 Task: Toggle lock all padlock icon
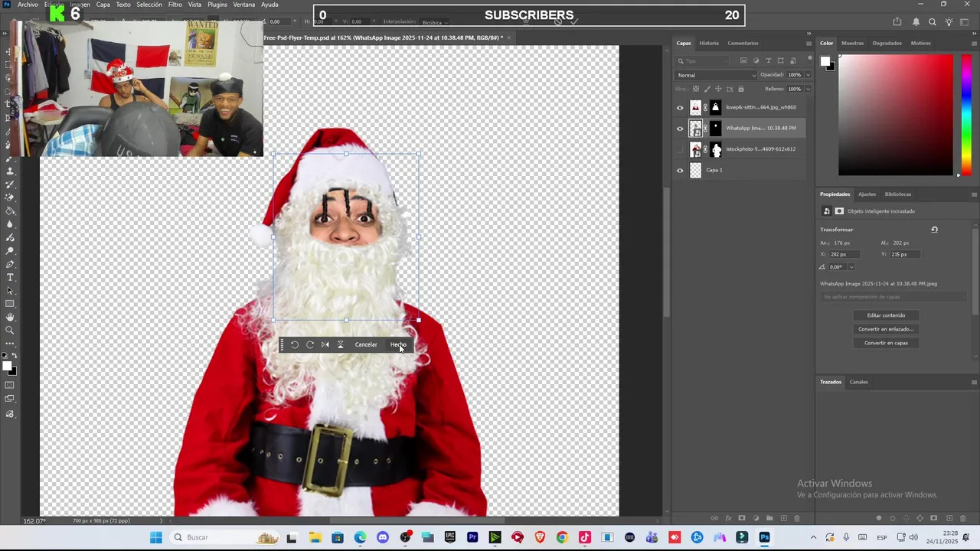click(x=741, y=89)
